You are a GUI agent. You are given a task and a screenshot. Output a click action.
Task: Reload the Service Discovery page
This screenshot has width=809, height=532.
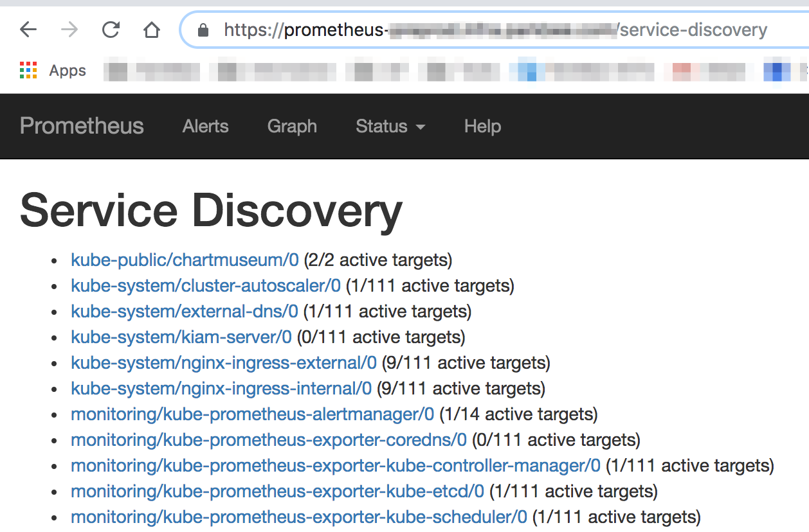109,30
